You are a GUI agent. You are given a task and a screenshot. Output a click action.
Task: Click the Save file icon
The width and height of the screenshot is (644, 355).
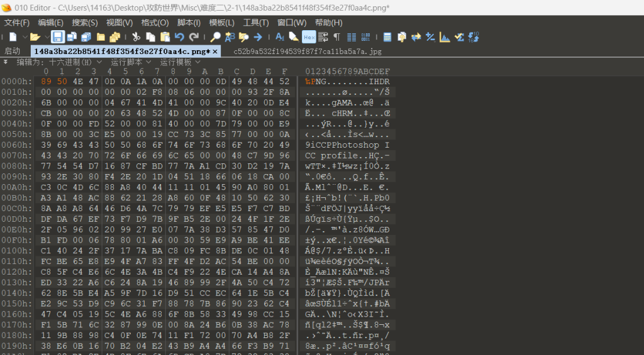pos(58,37)
